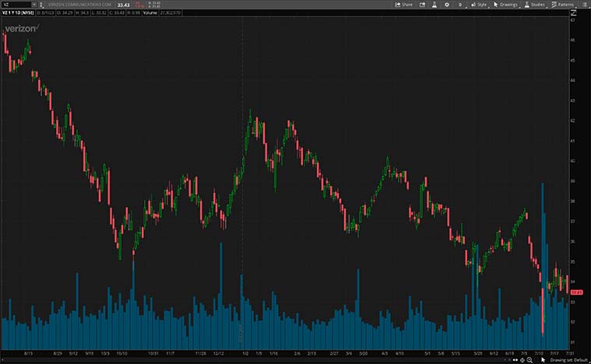Open the Studies menu
Image resolution: width=591 pixels, height=364 pixels.
pos(535,5)
